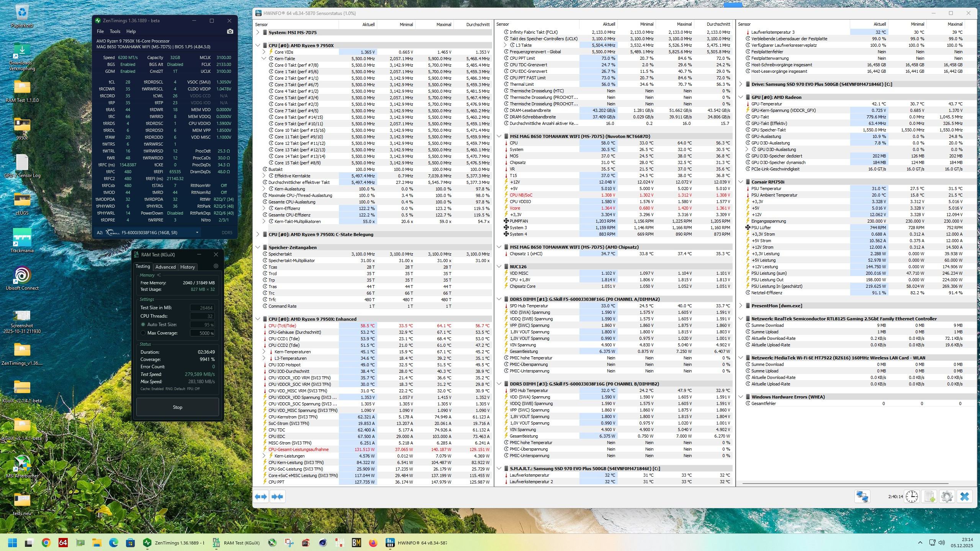980x551 pixels.
Task: Open HWiNFO sensor settings gear icon
Action: [947, 497]
